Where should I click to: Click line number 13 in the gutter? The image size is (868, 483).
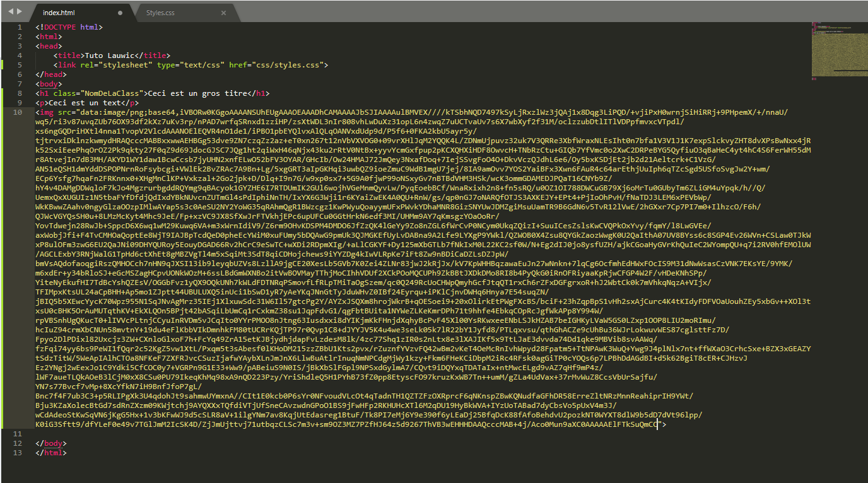(x=18, y=453)
